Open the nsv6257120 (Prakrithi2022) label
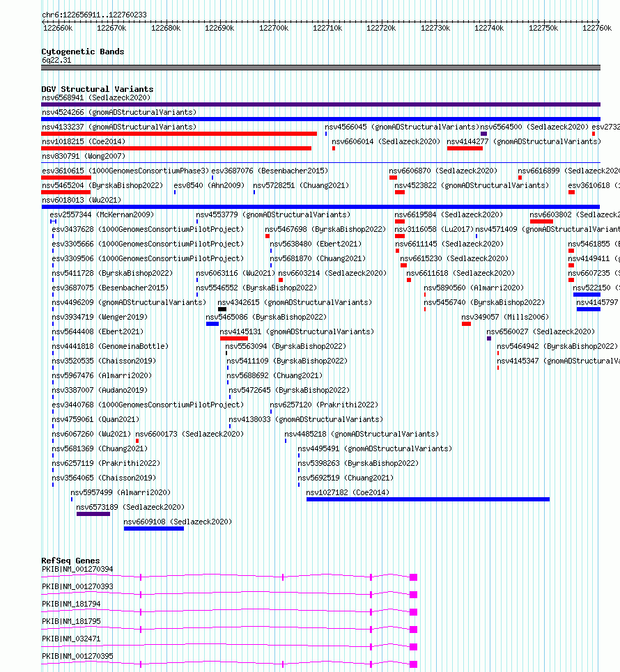Screen dimensions: 620x672 tap(324, 405)
